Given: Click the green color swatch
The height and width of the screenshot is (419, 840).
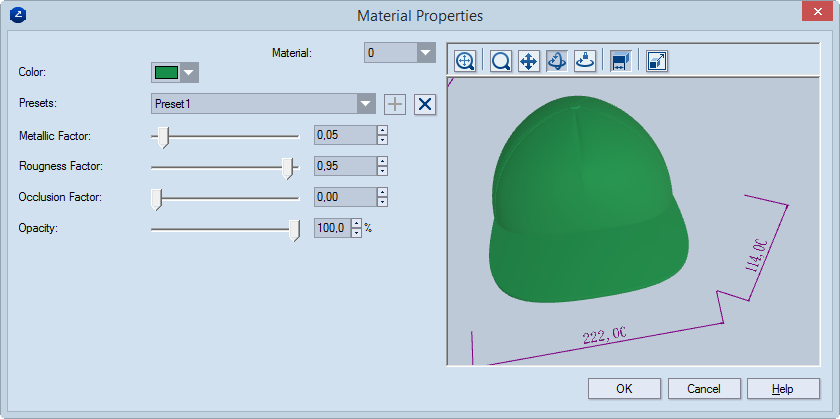Looking at the screenshot, I should 166,72.
